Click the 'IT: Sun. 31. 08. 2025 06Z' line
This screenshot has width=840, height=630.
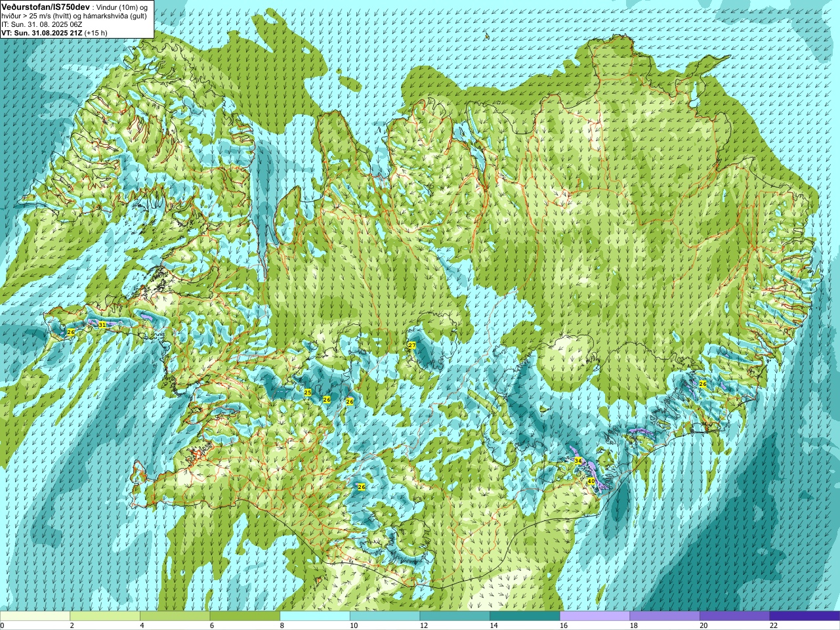tap(42, 24)
